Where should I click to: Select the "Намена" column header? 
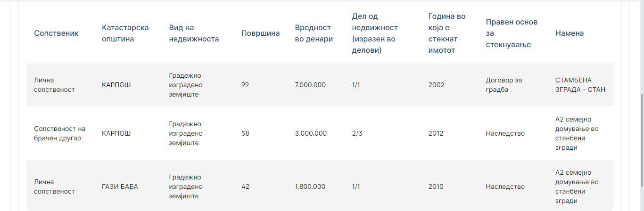pyautogui.click(x=570, y=33)
